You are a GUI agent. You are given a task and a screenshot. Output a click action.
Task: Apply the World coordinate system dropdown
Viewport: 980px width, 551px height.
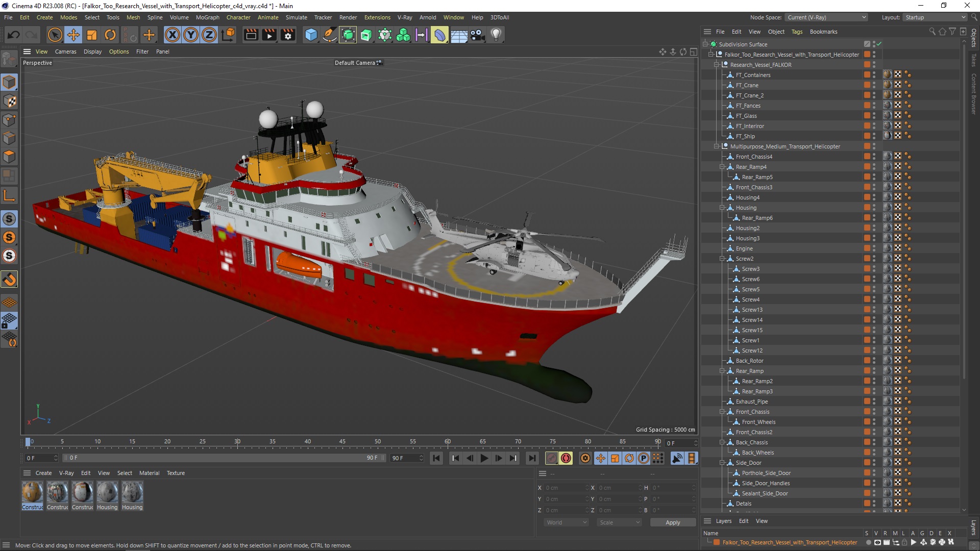click(565, 522)
